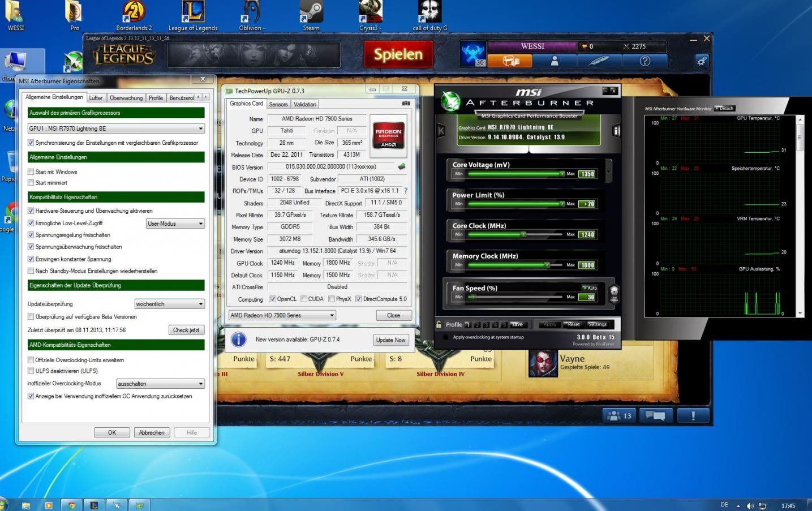
Task: Open the 'ausschalten' overclocking mode dropdown
Action: [x=160, y=384]
